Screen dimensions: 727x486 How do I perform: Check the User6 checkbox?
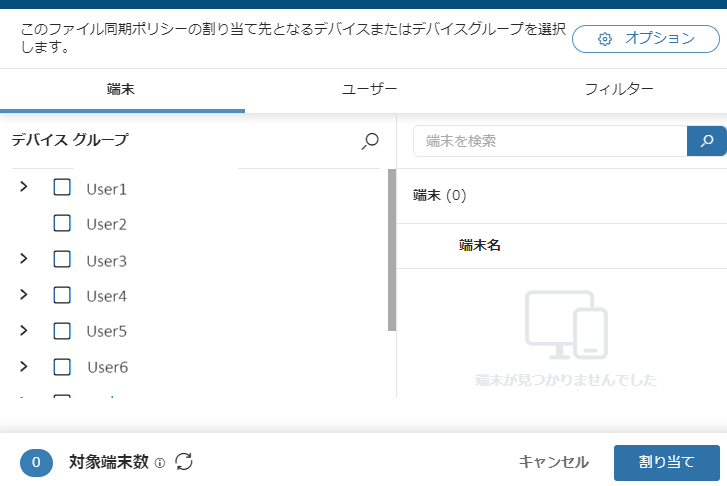[62, 367]
